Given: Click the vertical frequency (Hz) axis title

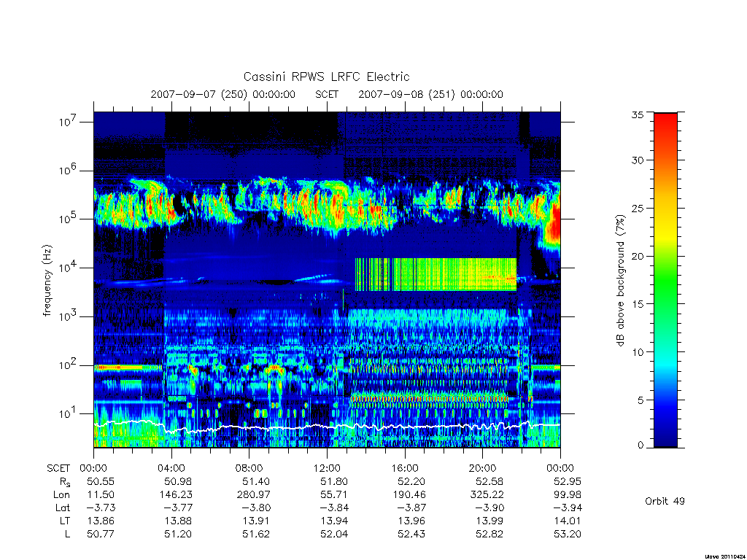Looking at the screenshot, I should [x=47, y=281].
